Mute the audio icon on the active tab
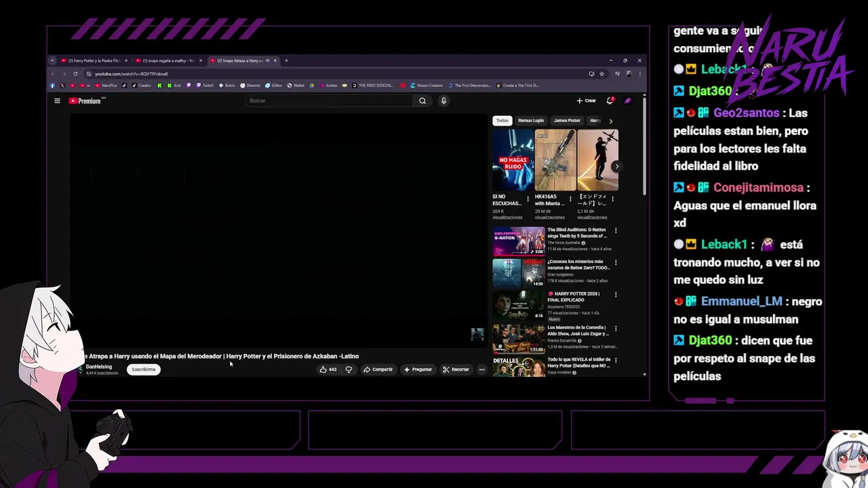The width and height of the screenshot is (868, 488). pos(267,60)
